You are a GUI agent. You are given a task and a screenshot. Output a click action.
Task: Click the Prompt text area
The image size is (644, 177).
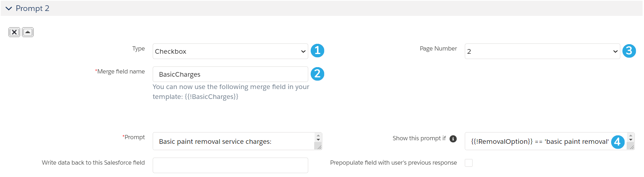(x=234, y=141)
